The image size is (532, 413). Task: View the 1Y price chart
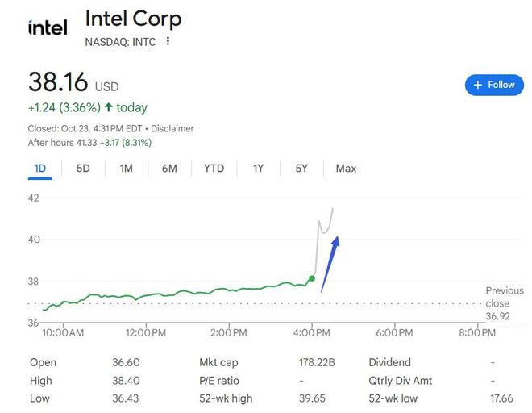(x=258, y=169)
